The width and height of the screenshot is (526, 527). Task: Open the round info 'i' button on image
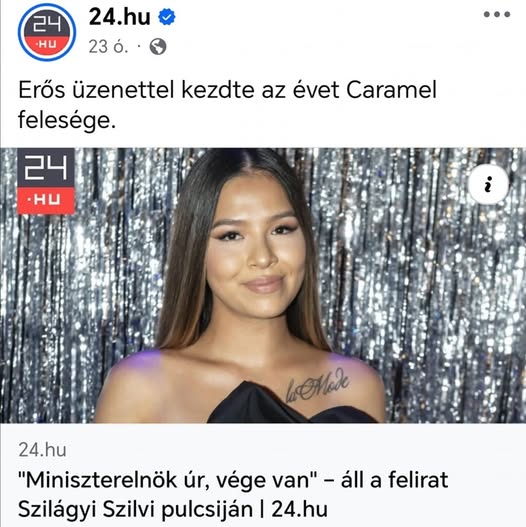(x=488, y=184)
